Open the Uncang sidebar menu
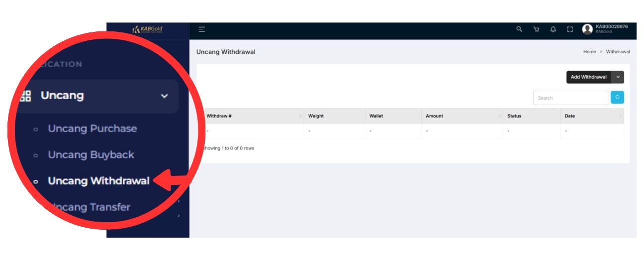 96,96
